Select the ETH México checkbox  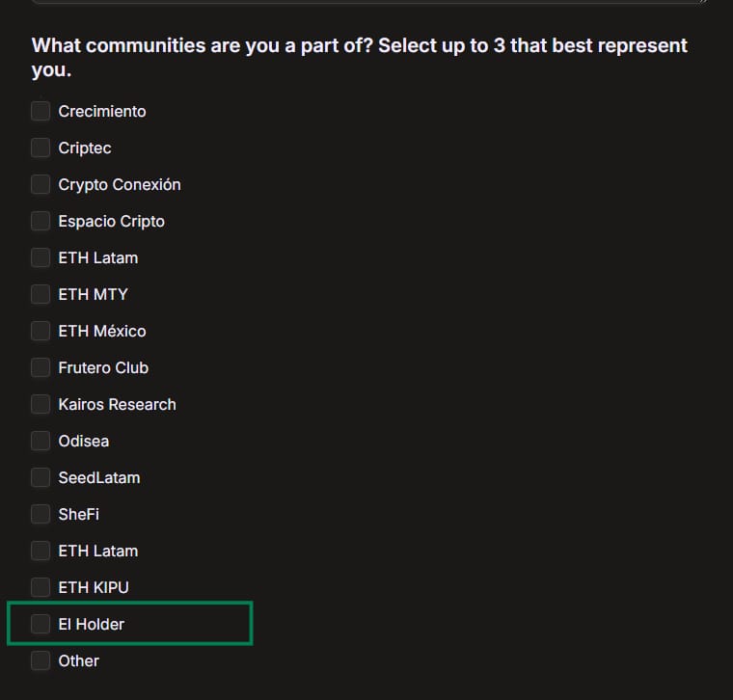(x=41, y=331)
